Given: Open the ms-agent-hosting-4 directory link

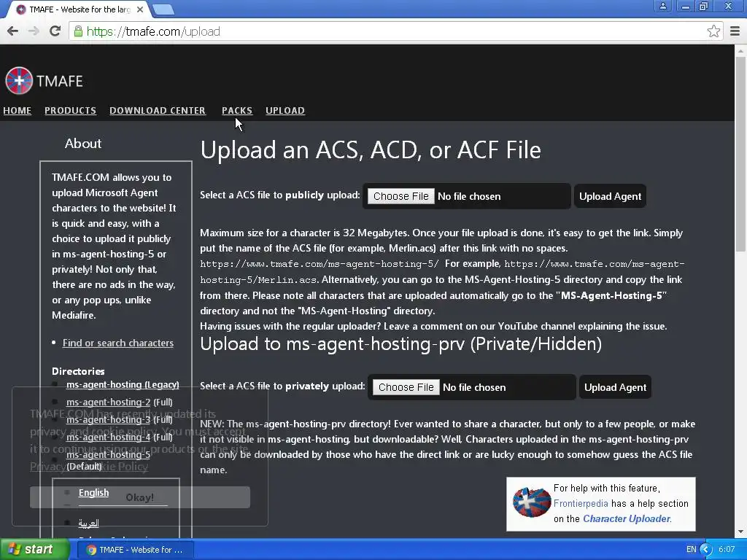Looking at the screenshot, I should click(108, 437).
